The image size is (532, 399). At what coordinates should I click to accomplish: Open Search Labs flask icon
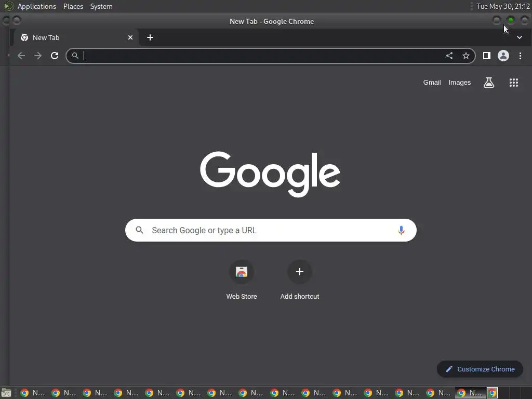pyautogui.click(x=488, y=83)
